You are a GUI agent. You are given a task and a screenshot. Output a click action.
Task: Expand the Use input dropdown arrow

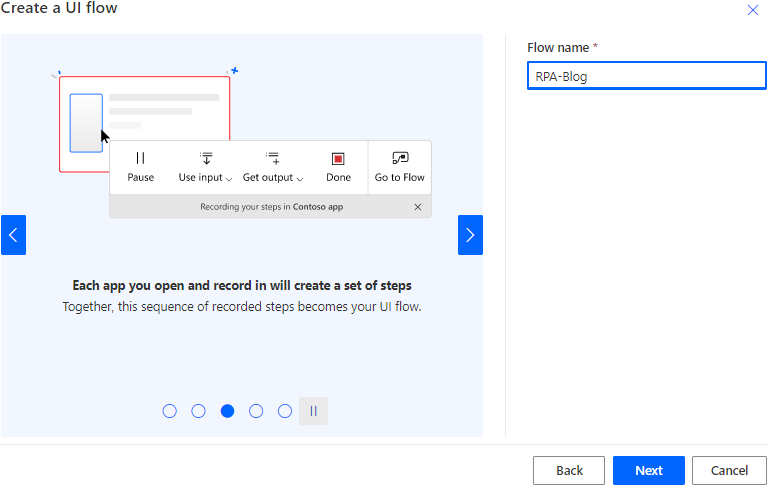(x=229, y=179)
